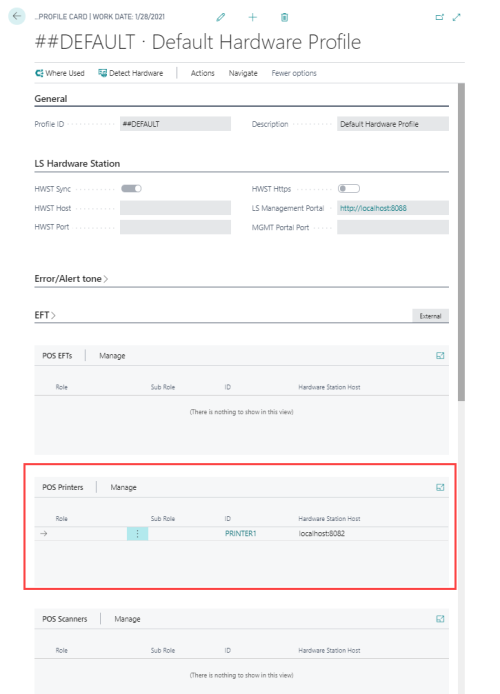The height and width of the screenshot is (694, 500).
Task: Click the trash delete icon
Action: pos(285,17)
